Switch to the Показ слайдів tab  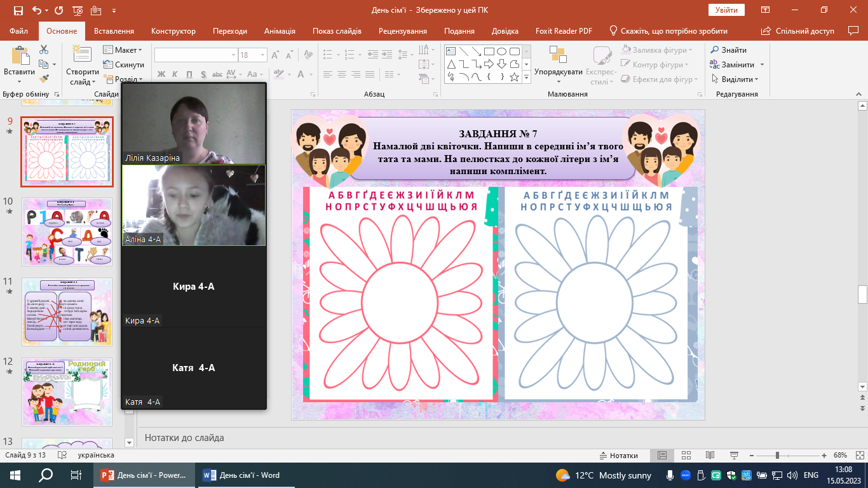[x=337, y=31]
